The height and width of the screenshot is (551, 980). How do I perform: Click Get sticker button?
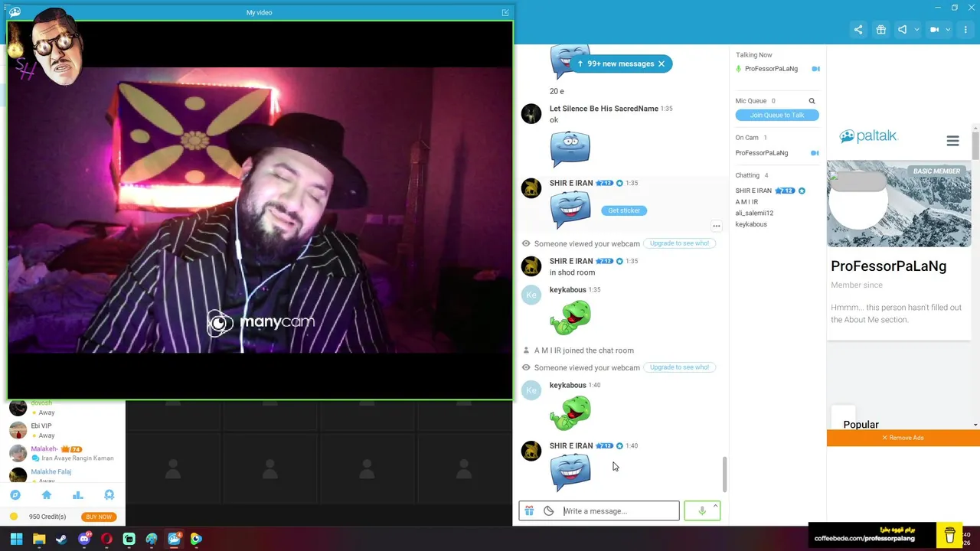tap(624, 210)
